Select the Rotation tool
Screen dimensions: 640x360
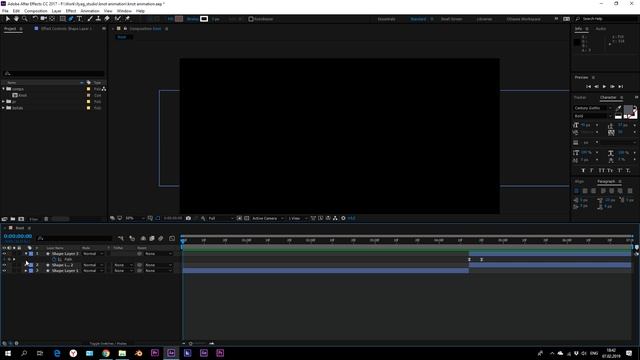(35, 19)
